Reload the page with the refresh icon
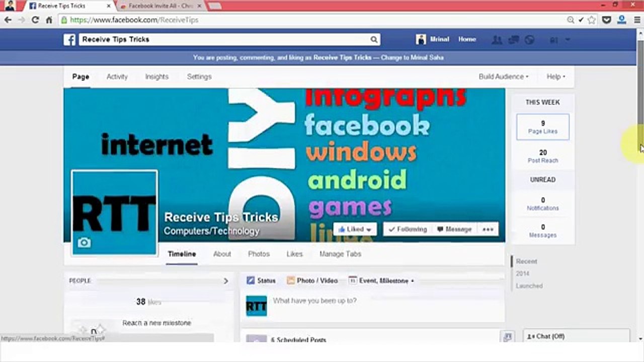This screenshot has height=362, width=644. click(x=35, y=20)
